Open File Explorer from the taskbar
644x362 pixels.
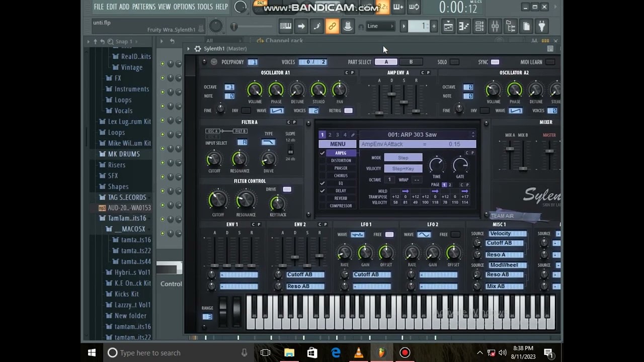(289, 352)
